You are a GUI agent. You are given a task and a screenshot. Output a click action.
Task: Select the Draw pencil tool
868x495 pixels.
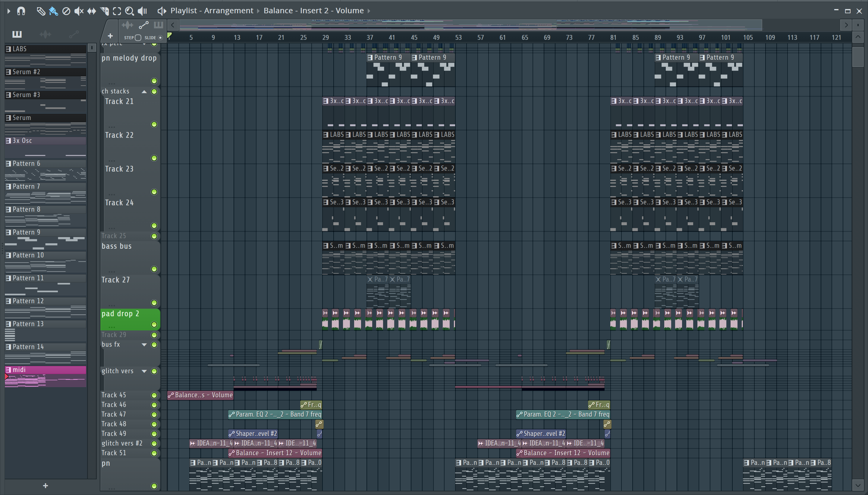41,11
